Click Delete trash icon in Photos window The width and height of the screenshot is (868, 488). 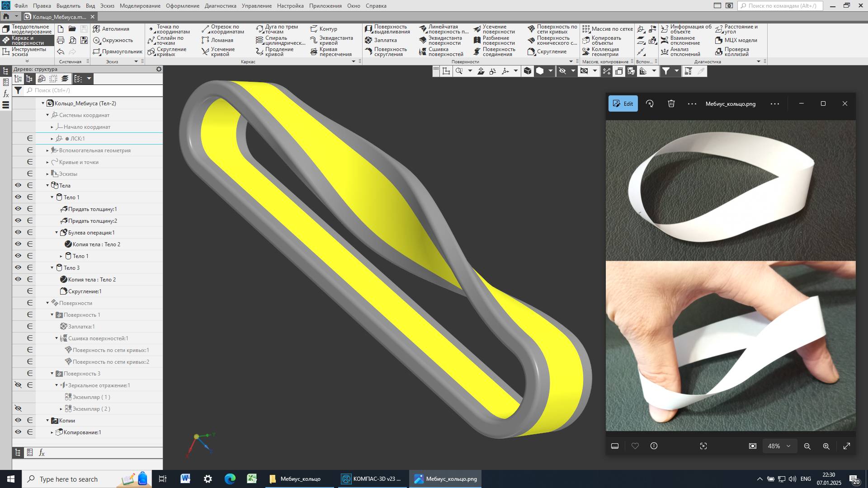point(671,103)
